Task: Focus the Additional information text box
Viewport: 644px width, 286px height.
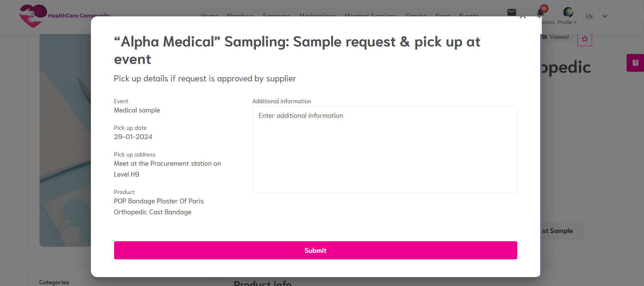Action: [x=384, y=149]
